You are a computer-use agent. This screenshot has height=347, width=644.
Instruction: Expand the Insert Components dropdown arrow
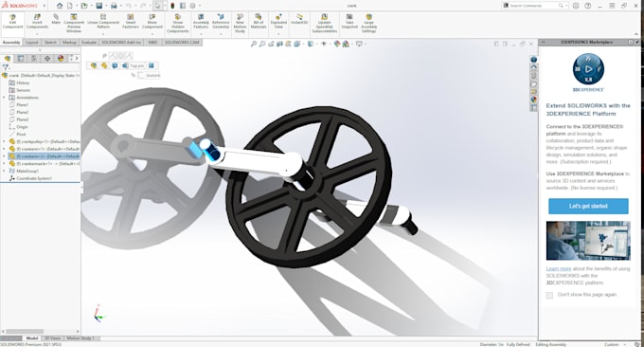[x=37, y=34]
